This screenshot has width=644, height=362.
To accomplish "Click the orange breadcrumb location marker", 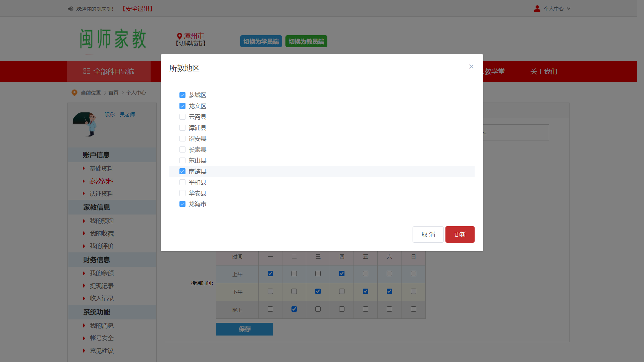I will click(74, 93).
